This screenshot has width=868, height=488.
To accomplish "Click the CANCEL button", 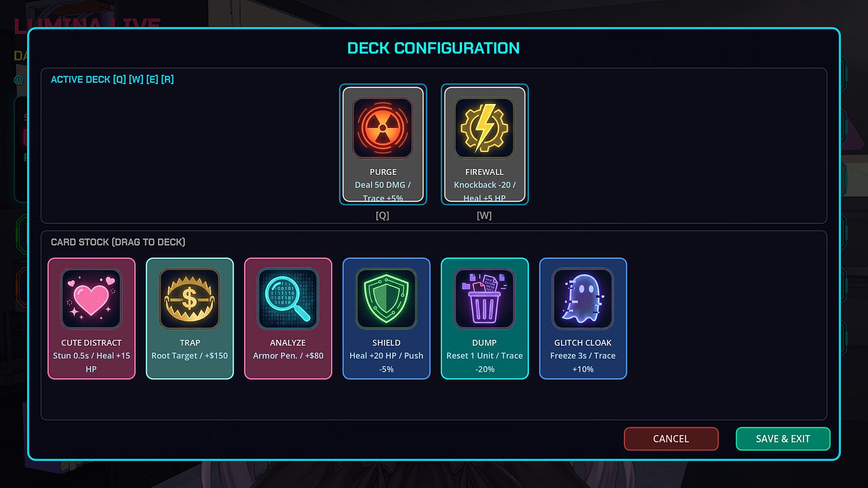I will (671, 439).
